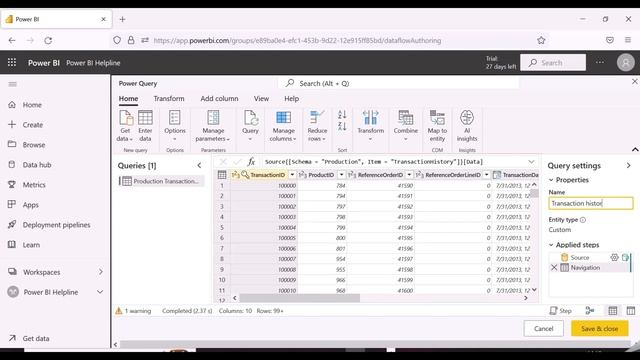
Task: Switch to data view grid icon
Action: point(612,311)
